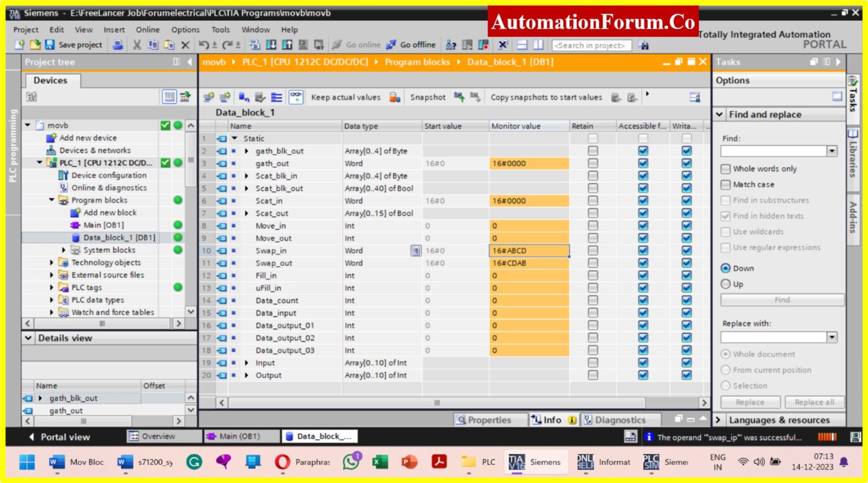Open the Options menu
Viewport: 868px width, 483px height.
point(185,29)
